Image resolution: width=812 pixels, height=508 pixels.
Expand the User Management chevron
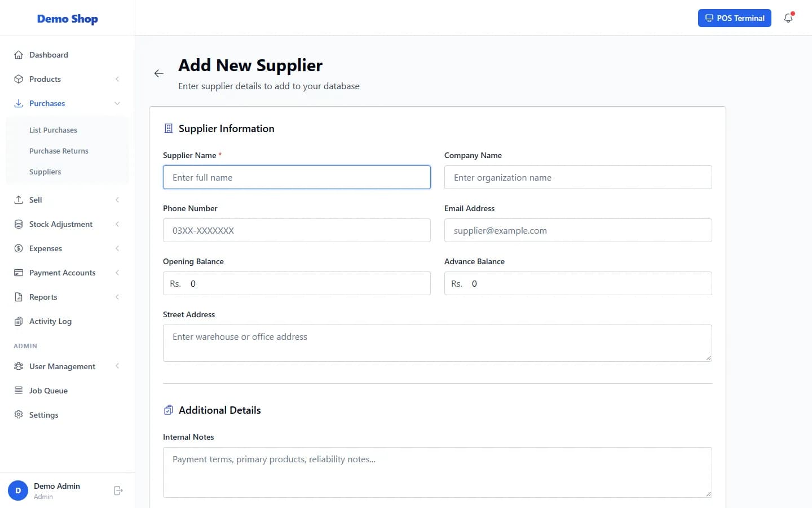tap(117, 366)
